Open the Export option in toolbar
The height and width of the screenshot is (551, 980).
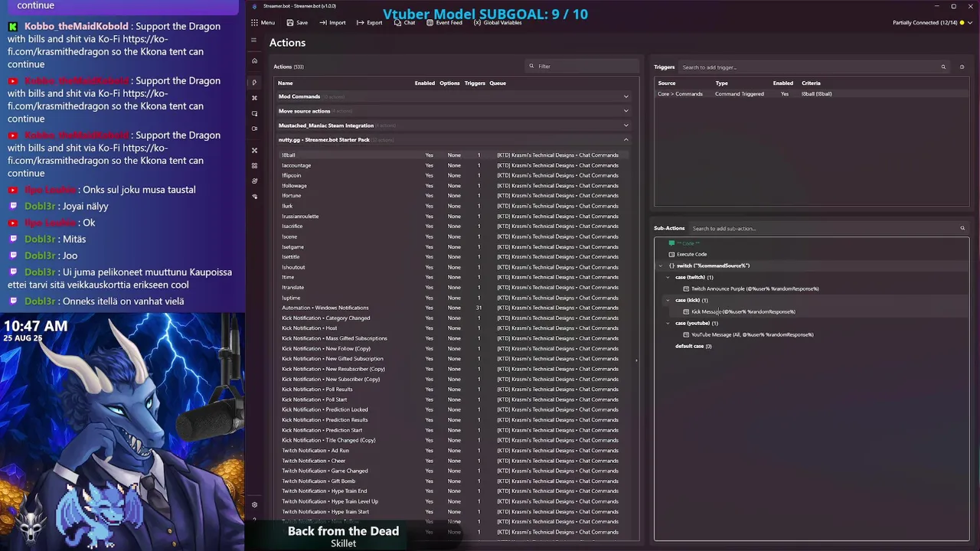point(369,23)
